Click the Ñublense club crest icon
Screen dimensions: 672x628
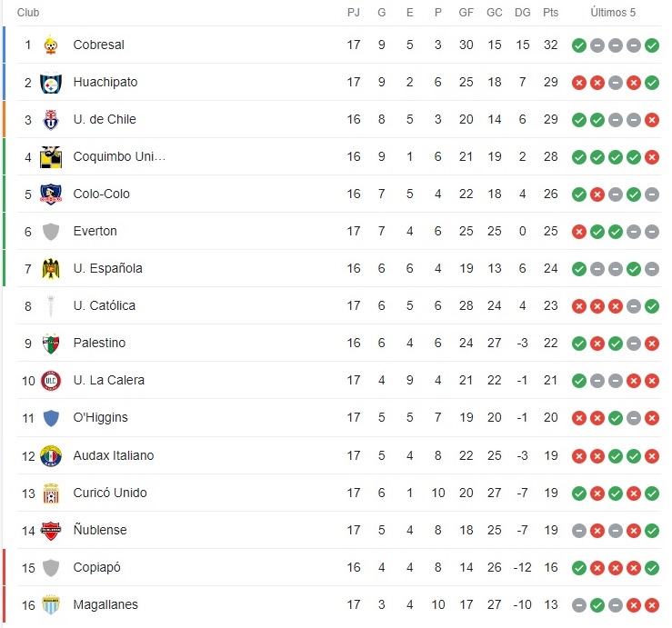51,530
